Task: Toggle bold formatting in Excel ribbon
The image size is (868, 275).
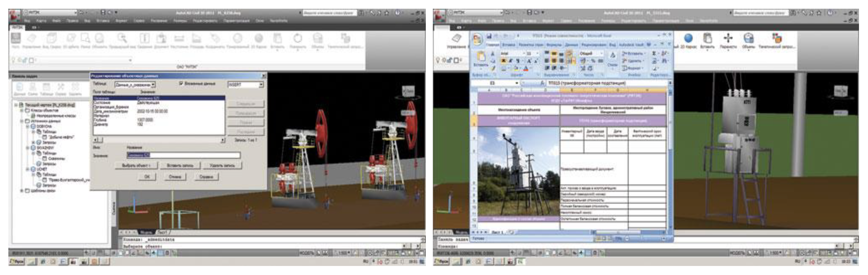Action: pos(503,61)
